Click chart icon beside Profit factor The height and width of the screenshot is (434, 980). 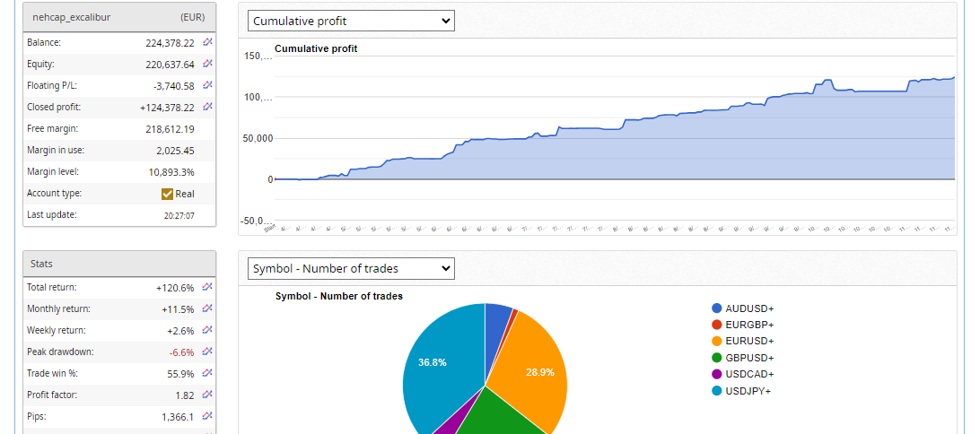click(207, 395)
